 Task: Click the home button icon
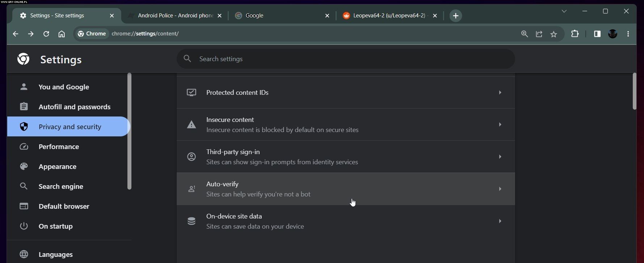click(62, 34)
